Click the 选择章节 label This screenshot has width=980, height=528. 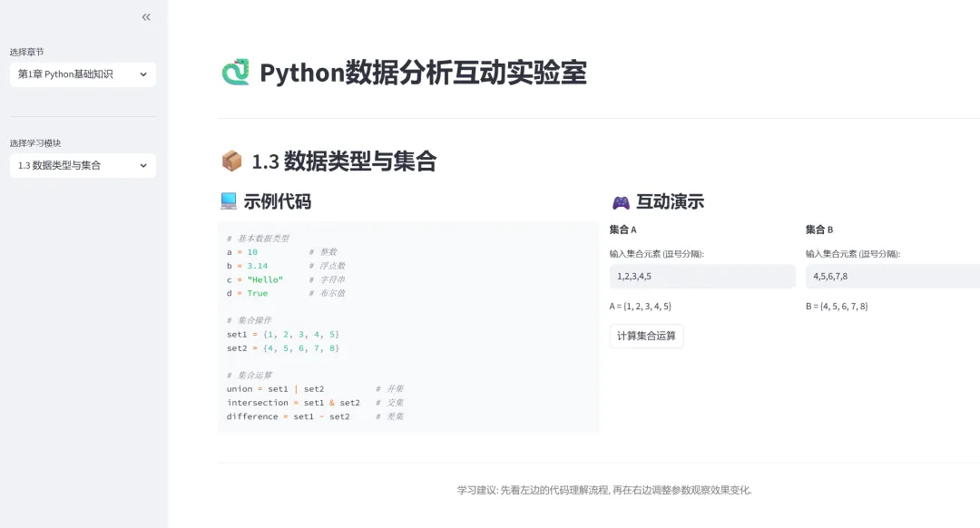point(27,52)
